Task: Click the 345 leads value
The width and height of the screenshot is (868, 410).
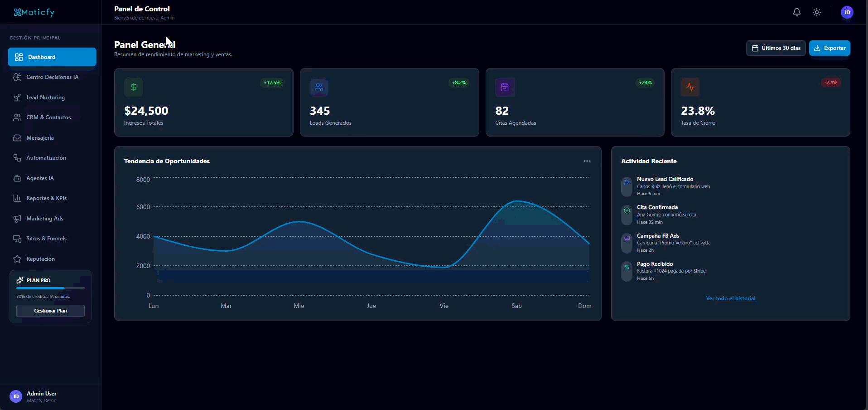Action: [320, 111]
